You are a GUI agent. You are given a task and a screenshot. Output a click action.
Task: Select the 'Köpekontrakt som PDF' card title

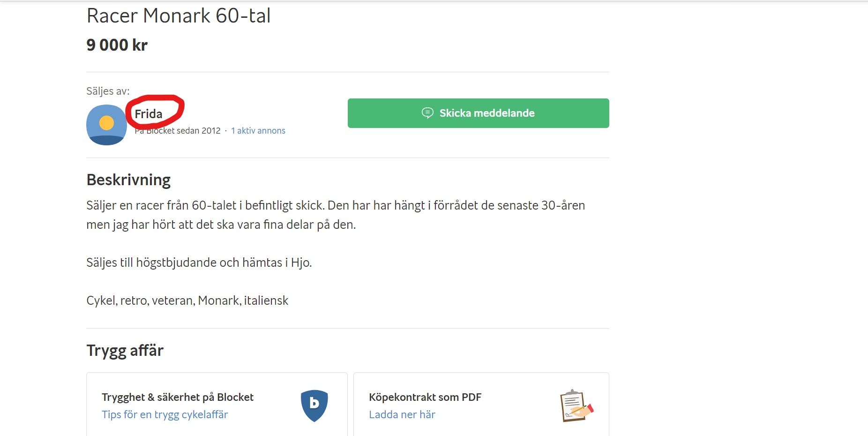coord(425,397)
